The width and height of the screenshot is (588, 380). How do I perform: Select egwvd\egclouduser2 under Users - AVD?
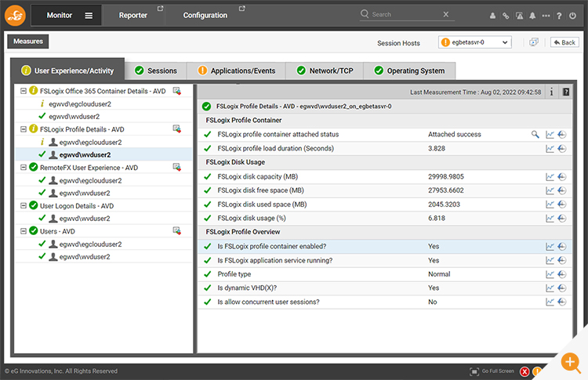click(90, 244)
